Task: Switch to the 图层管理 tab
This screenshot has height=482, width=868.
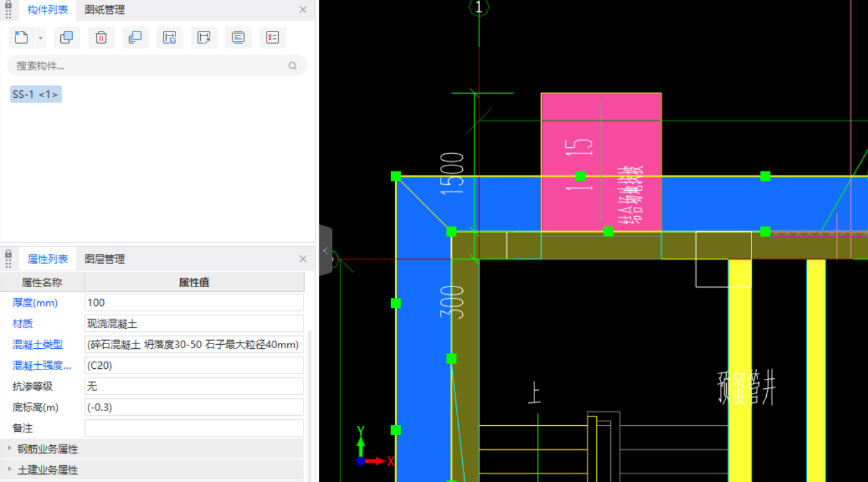Action: [104, 259]
